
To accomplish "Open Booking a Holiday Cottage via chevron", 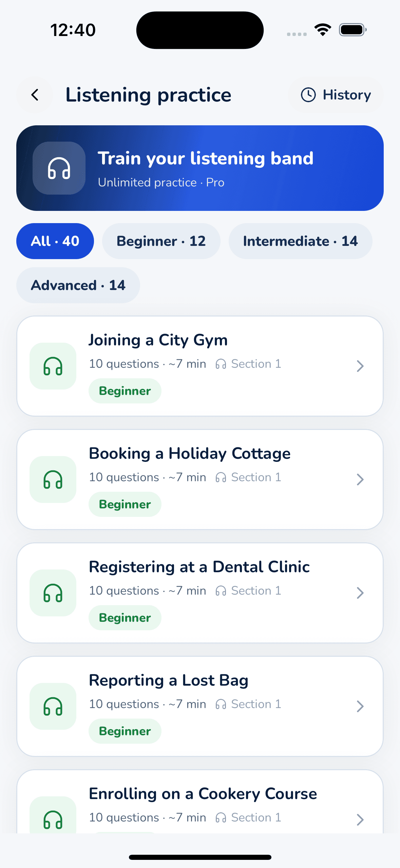I will click(360, 480).
